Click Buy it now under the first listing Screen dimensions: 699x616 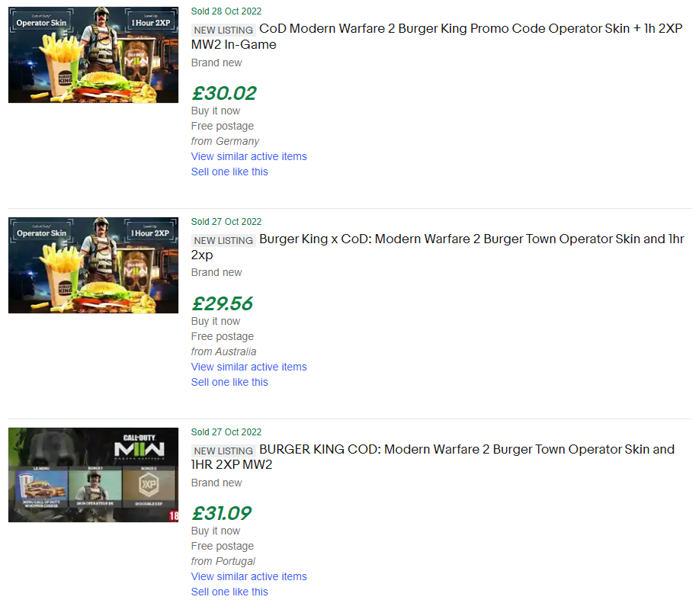(x=215, y=111)
